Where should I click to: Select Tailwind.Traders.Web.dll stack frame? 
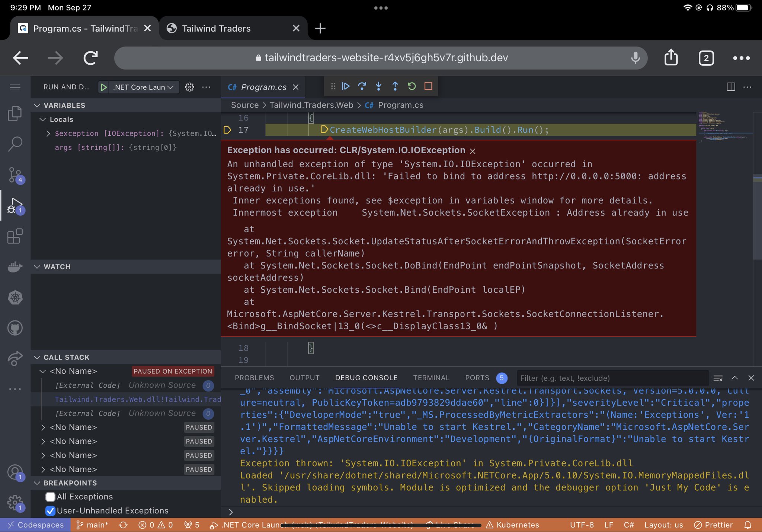[138, 399]
